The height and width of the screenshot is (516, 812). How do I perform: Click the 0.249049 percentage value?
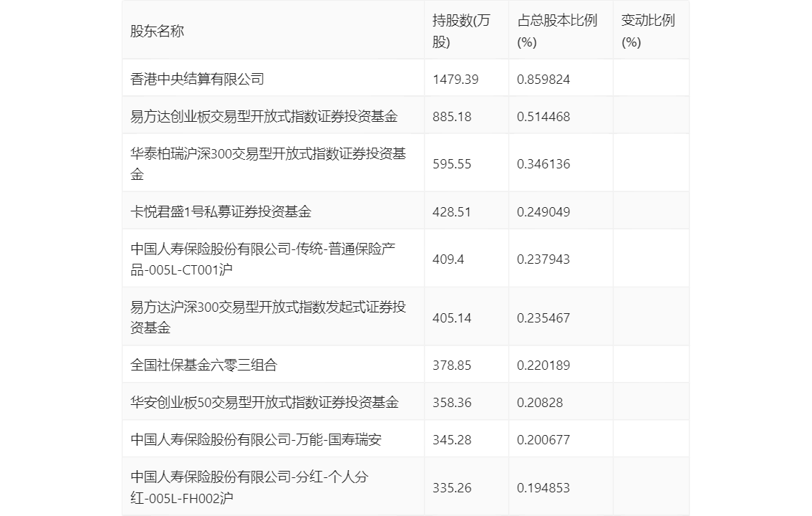click(x=543, y=211)
